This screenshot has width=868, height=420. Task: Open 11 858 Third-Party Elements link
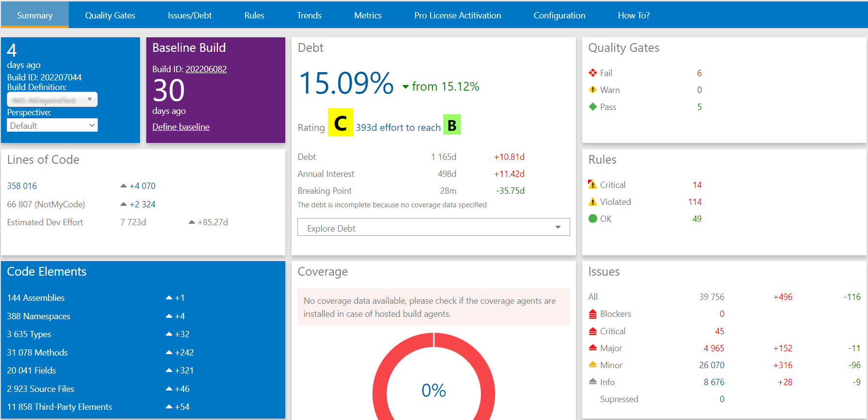pyautogui.click(x=60, y=406)
